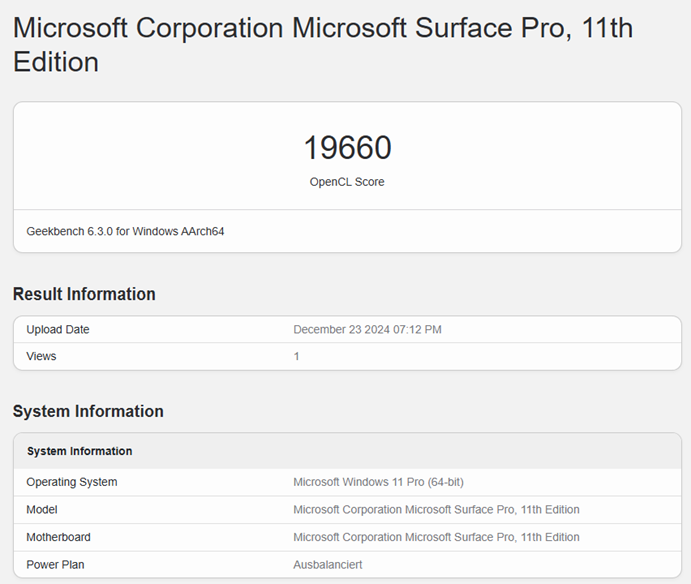Viewport: 691px width, 584px height.
Task: Select the Result Information heading
Action: pyautogui.click(x=84, y=294)
